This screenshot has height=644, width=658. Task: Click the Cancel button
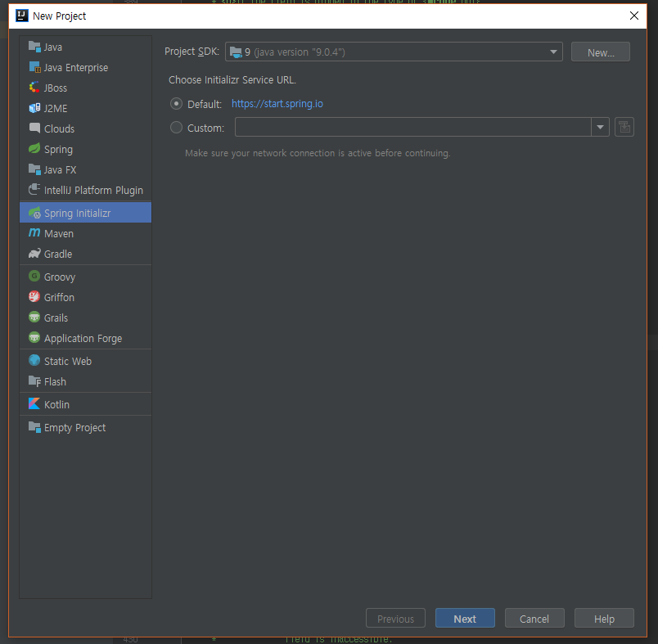[x=534, y=618]
